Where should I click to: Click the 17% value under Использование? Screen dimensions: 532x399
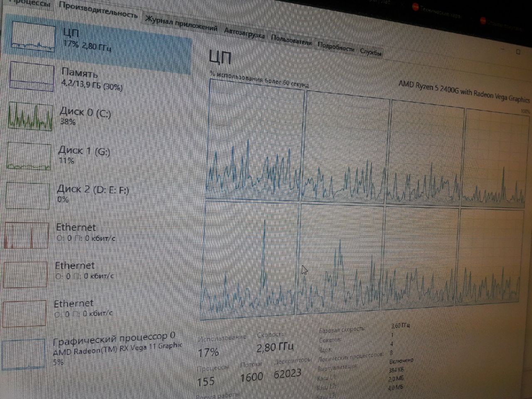(208, 352)
